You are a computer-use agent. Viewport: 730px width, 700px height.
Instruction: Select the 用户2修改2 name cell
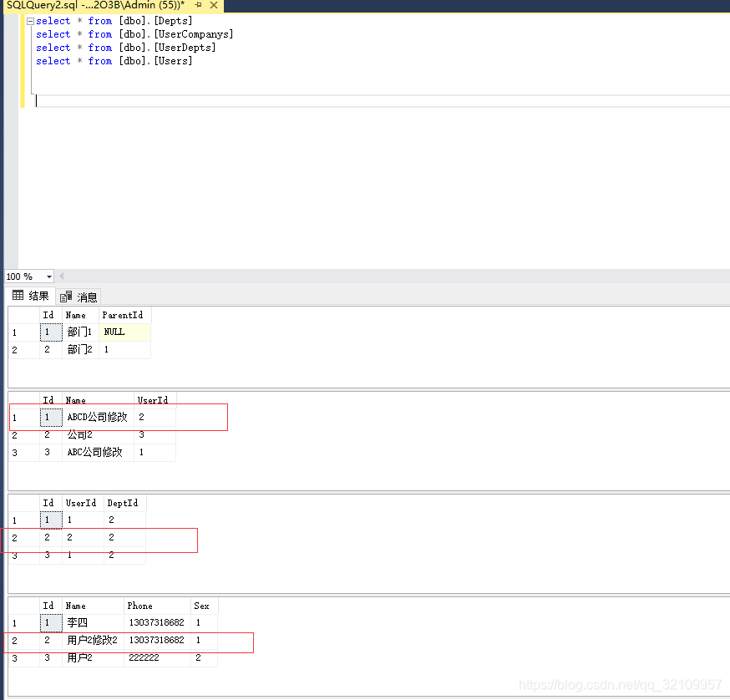(x=93, y=641)
